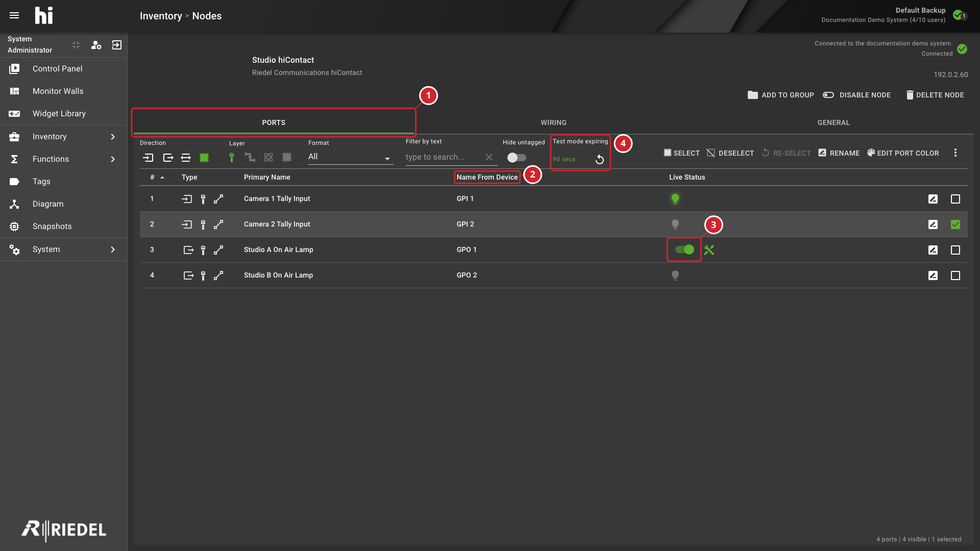Click SELECT button

pyautogui.click(x=681, y=153)
